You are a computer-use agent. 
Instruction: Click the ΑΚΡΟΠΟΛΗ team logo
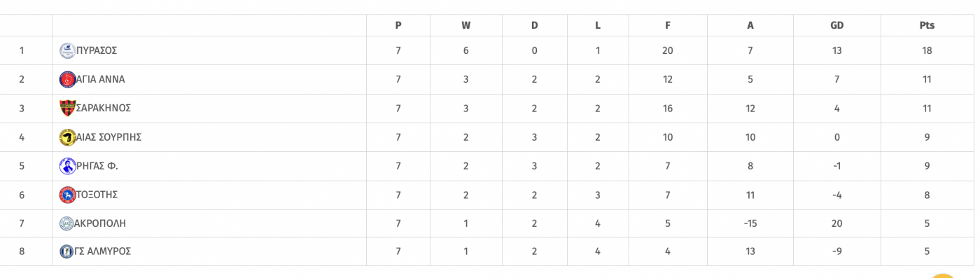pyautogui.click(x=66, y=223)
